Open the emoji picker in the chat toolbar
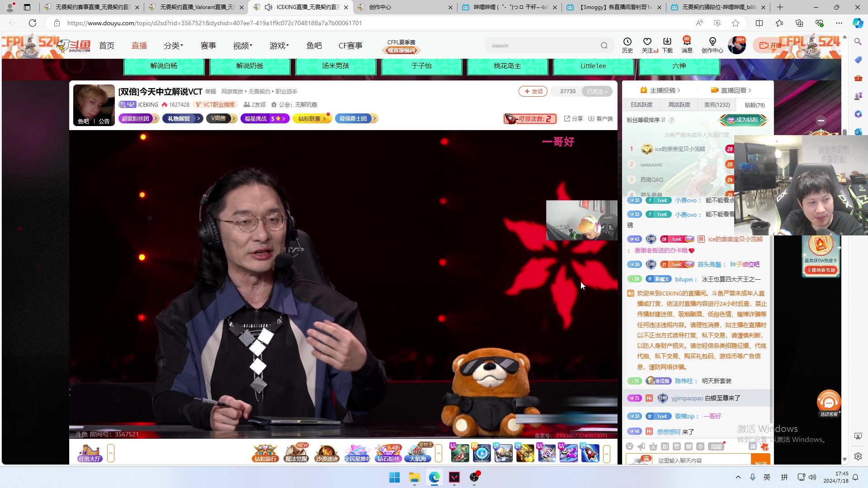Image resolution: width=868 pixels, height=488 pixels. pos(630,446)
